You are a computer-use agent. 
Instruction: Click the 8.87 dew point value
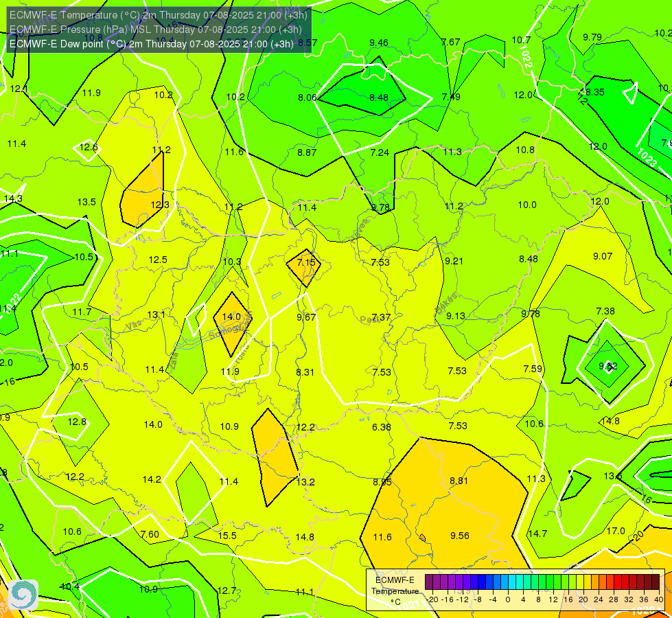tap(307, 152)
